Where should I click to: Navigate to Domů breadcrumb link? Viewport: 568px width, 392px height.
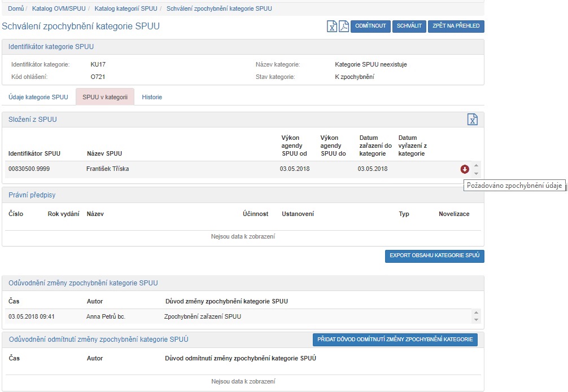coord(16,9)
